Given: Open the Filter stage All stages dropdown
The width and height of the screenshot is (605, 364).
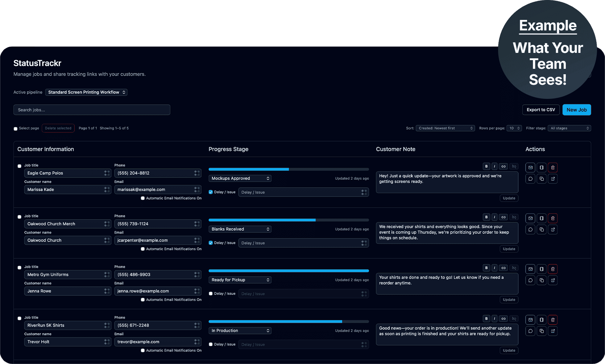Looking at the screenshot, I should (569, 128).
